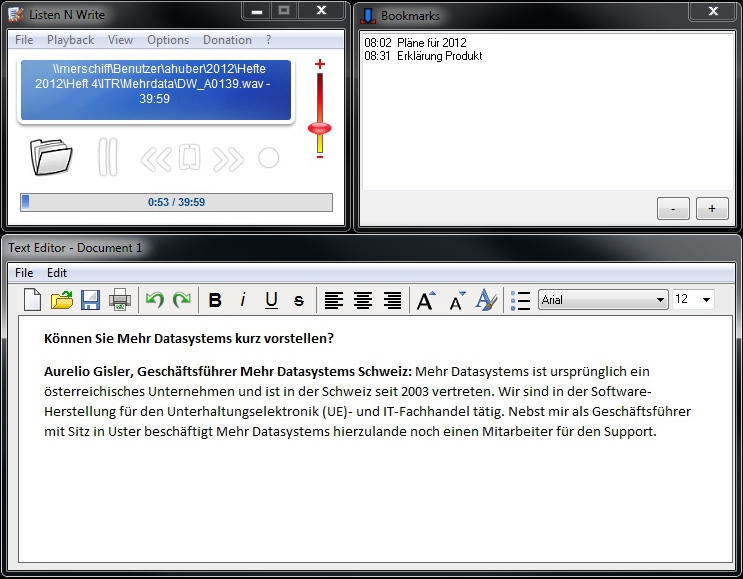Undo the last edit

tap(154, 300)
